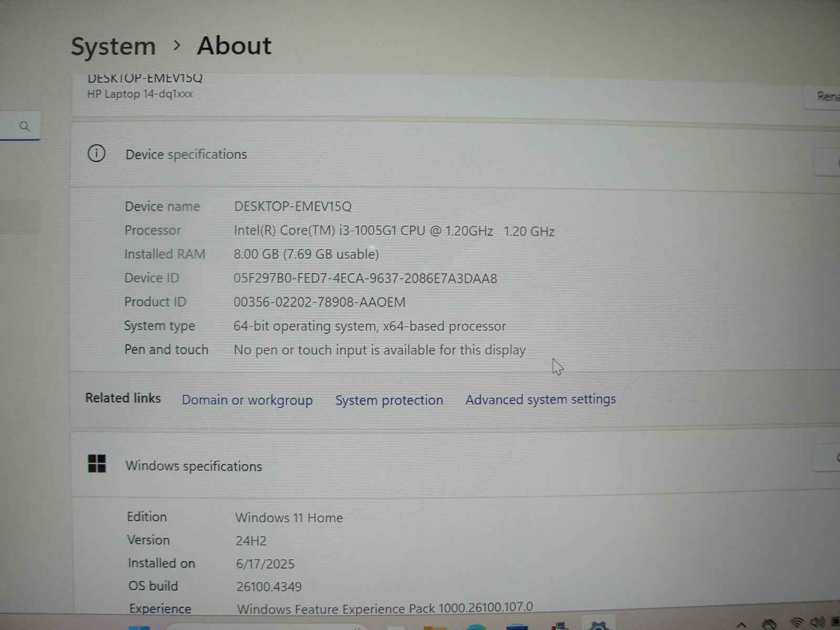Image resolution: width=840 pixels, height=630 pixels.
Task: Navigate back to System via breadcrumb
Action: coord(113,46)
